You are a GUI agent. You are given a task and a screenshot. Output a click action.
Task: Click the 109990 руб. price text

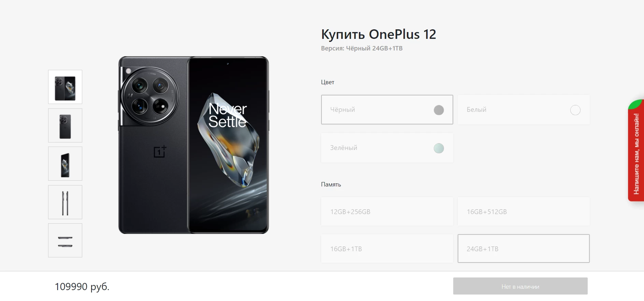82,287
